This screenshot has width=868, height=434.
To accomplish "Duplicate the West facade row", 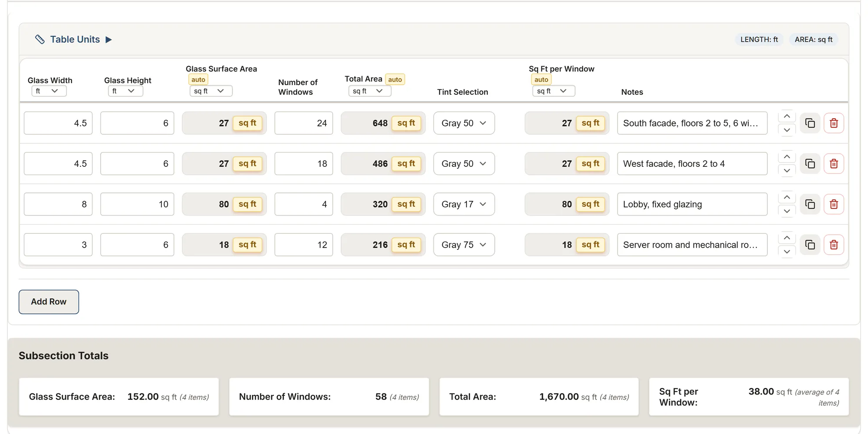I will point(810,164).
